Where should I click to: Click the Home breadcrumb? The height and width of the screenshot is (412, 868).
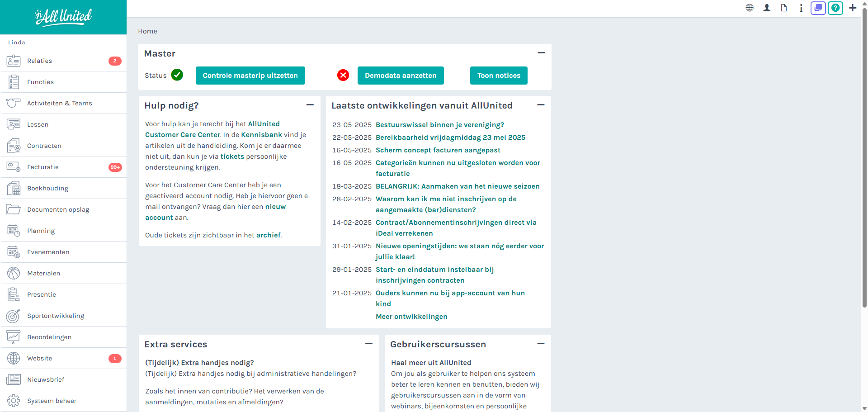(x=147, y=31)
